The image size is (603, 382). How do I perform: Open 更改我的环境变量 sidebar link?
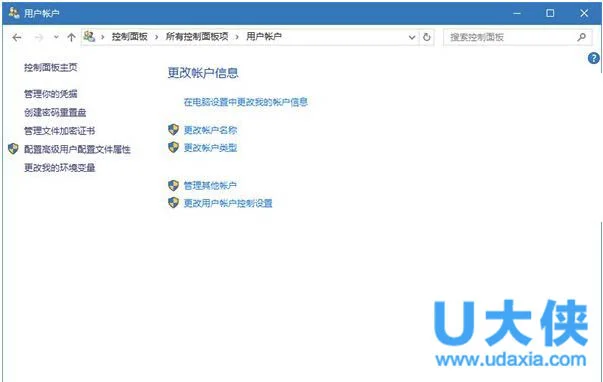[x=60, y=168]
